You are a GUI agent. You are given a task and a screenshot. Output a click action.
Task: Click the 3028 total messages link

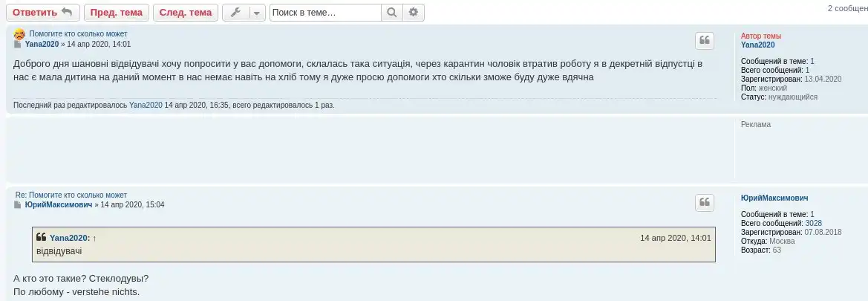813,223
